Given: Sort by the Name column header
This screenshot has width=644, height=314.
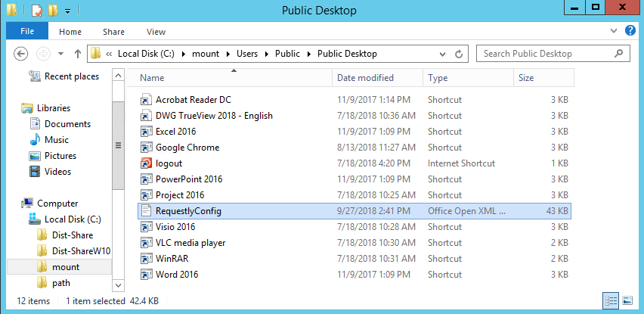Looking at the screenshot, I should click(229, 78).
